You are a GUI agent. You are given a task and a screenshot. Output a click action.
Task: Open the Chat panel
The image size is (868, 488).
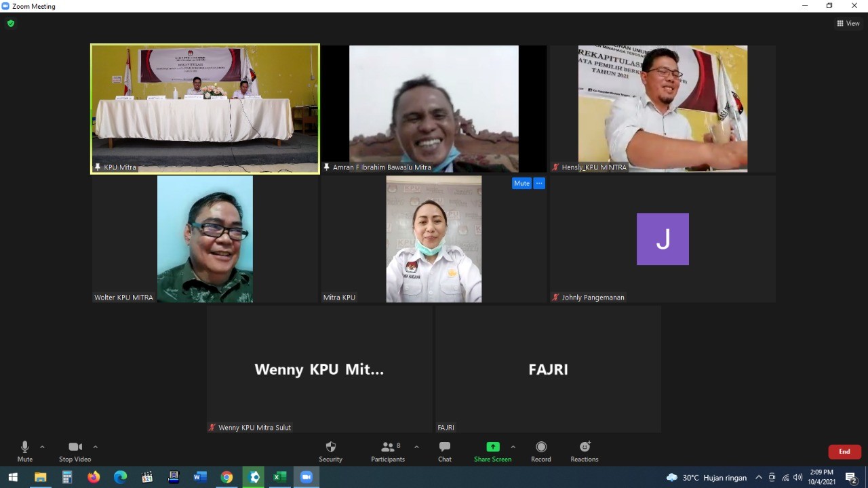pyautogui.click(x=444, y=451)
